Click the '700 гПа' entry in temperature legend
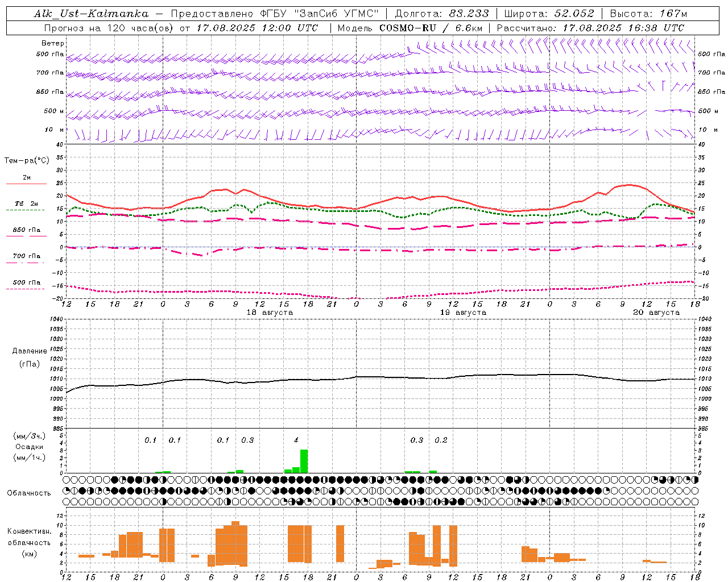 point(27,256)
